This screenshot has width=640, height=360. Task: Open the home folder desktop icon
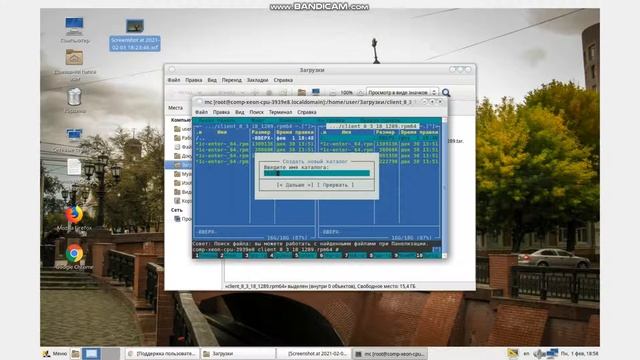(74, 64)
